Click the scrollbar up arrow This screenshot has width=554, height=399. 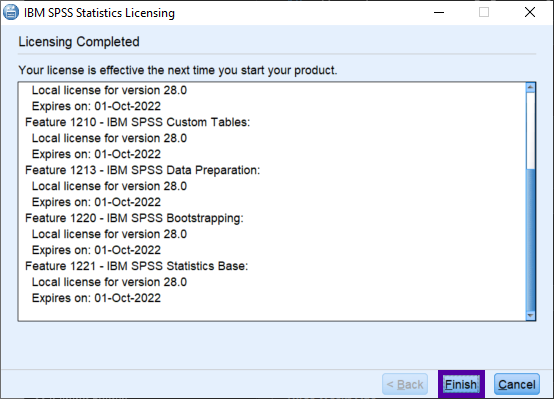click(530, 87)
